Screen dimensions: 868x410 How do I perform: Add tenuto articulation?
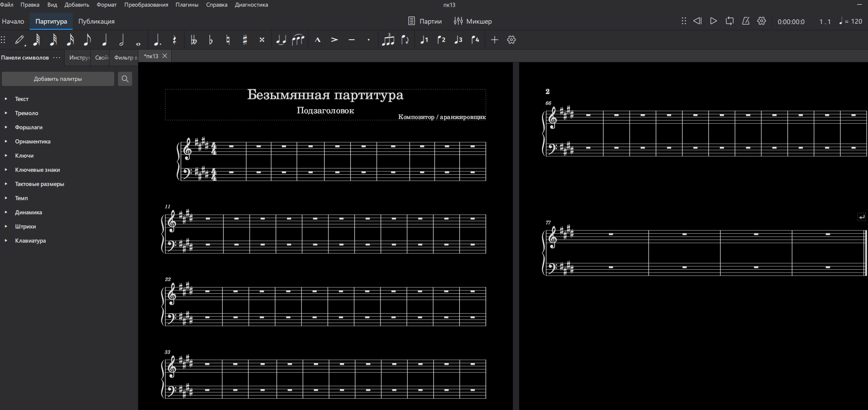[352, 40]
